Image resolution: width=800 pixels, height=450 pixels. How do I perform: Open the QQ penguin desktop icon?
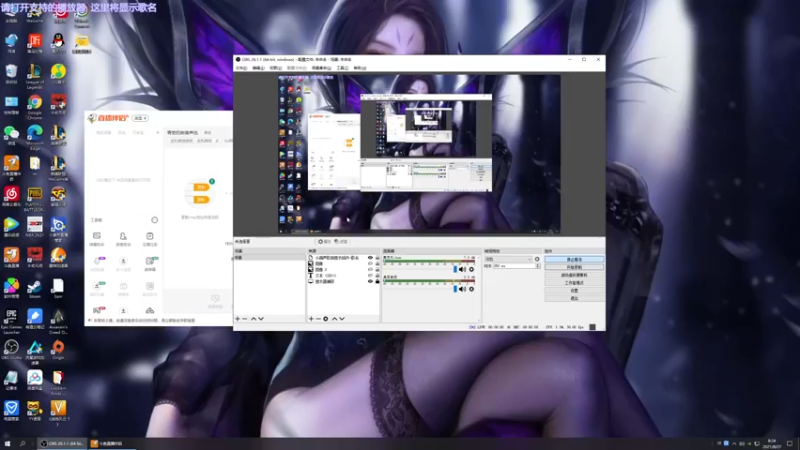coord(58,43)
